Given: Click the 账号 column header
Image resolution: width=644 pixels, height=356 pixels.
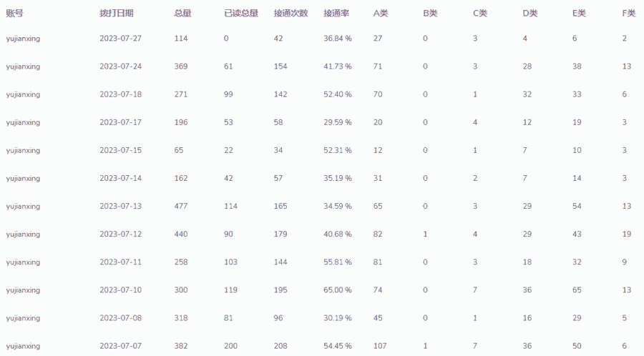Looking at the screenshot, I should pyautogui.click(x=14, y=13).
